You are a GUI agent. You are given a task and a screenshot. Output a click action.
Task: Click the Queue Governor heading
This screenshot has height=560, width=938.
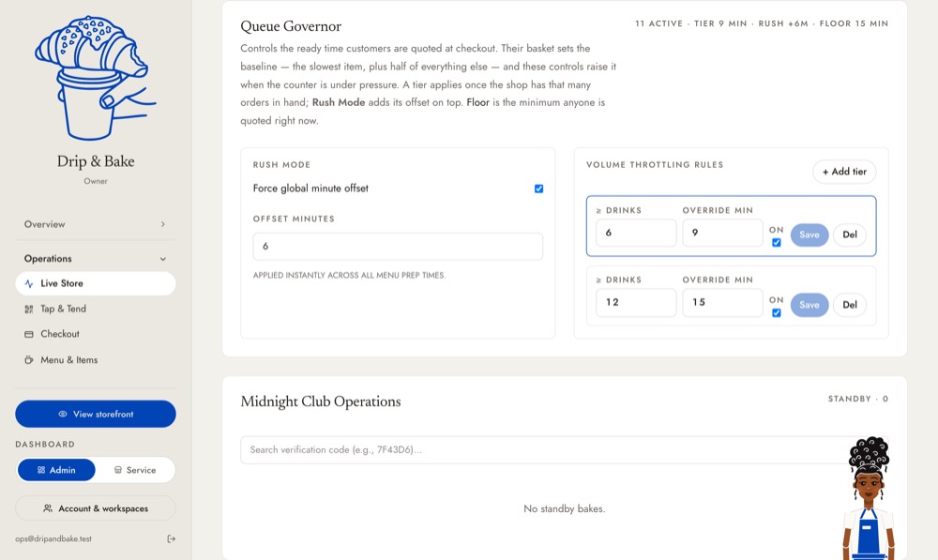pos(291,26)
